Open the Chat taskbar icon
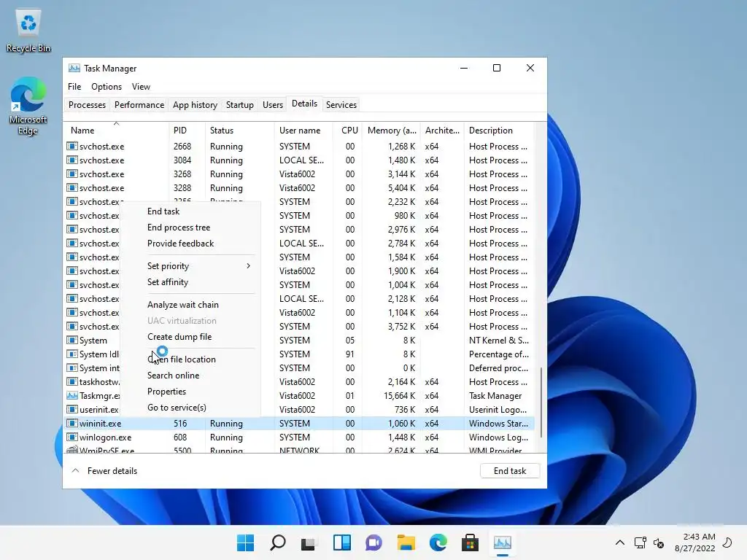Screen dimensions: 747x560 [373, 542]
